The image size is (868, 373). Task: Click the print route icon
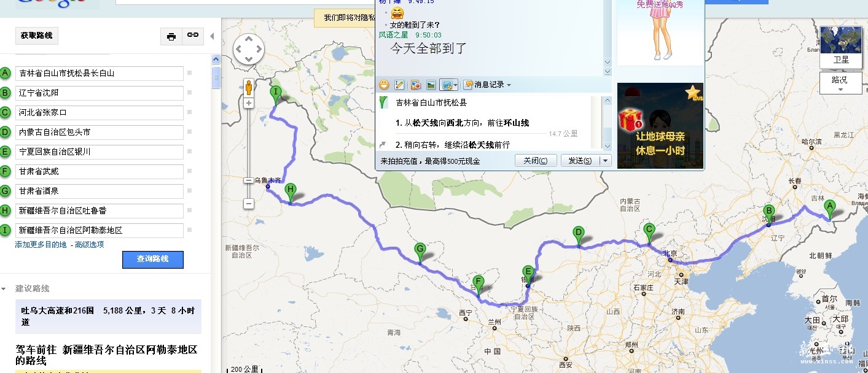[x=171, y=36]
